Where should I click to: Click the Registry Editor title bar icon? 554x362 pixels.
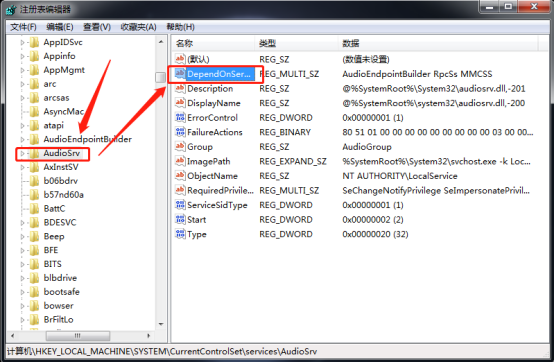(11, 10)
